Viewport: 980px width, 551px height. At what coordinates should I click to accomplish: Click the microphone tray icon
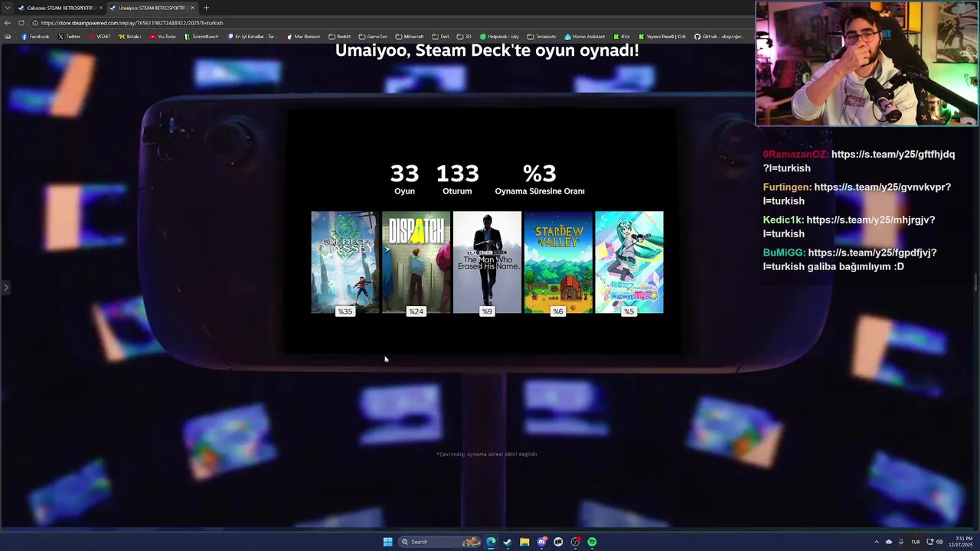point(901,542)
